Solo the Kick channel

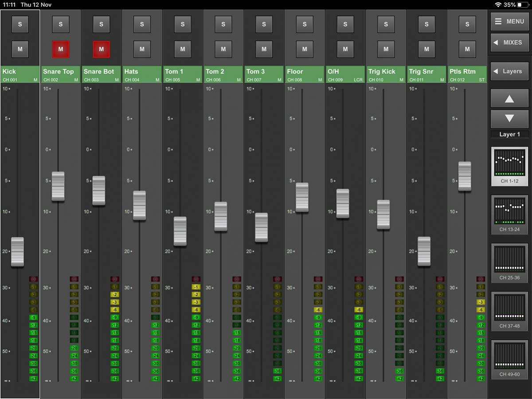point(20,24)
